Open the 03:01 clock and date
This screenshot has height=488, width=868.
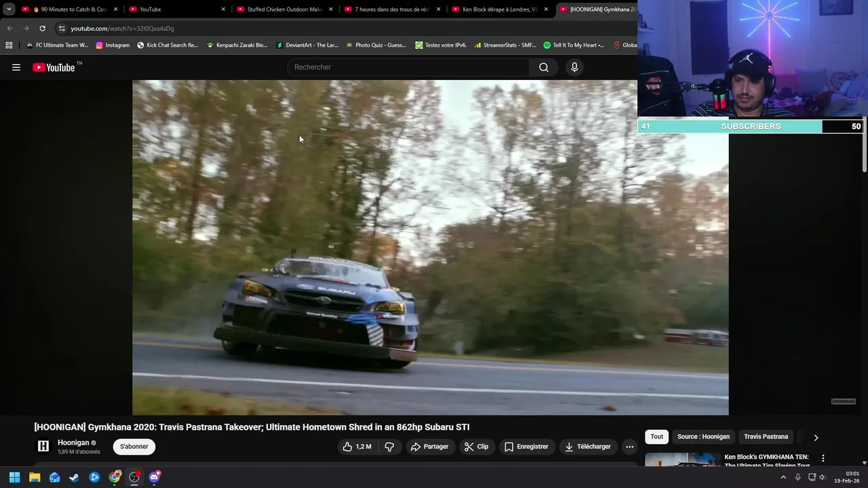(x=848, y=477)
